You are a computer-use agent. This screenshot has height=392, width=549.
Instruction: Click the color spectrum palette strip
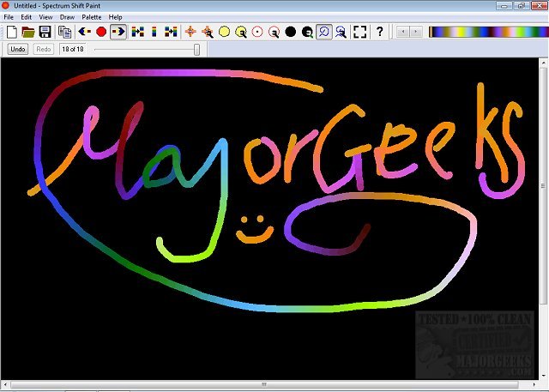489,32
